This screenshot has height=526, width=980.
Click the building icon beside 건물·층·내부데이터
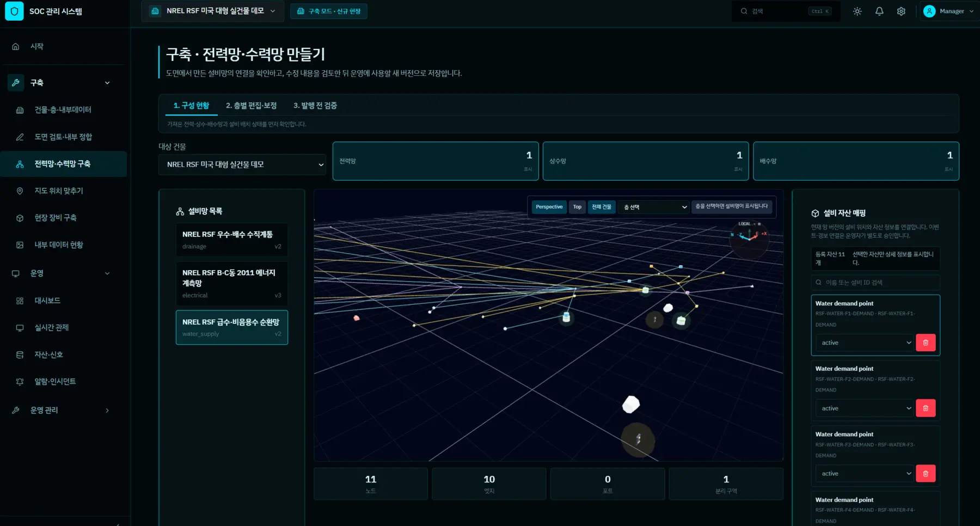tap(20, 110)
